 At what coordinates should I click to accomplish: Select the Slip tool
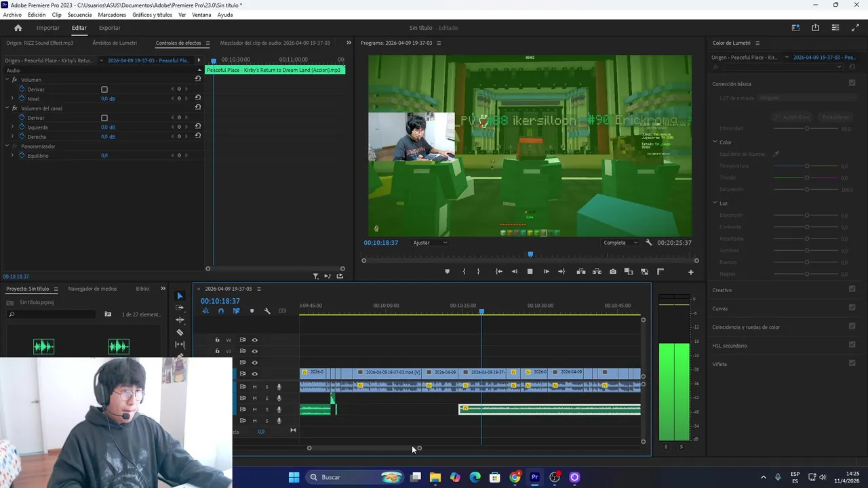click(180, 344)
